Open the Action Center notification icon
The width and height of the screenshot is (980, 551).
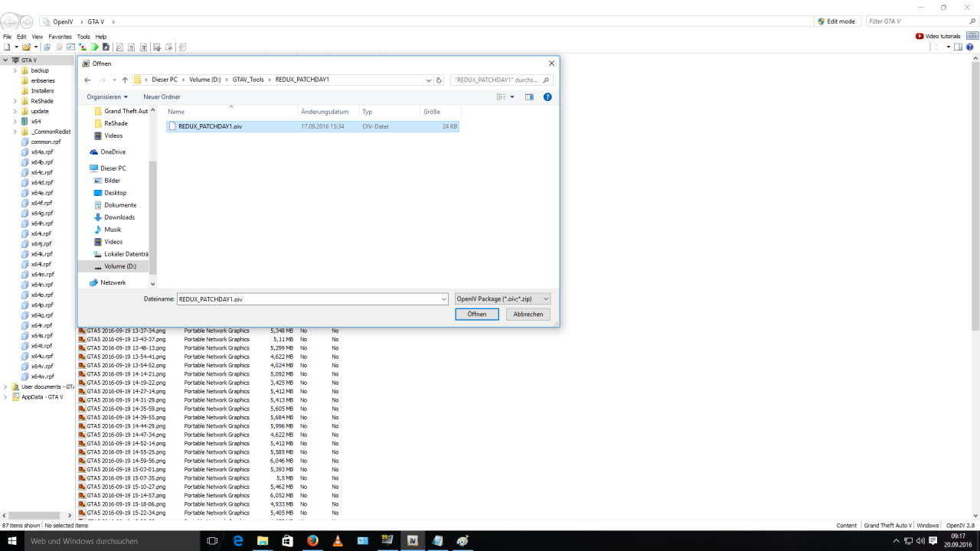click(933, 540)
